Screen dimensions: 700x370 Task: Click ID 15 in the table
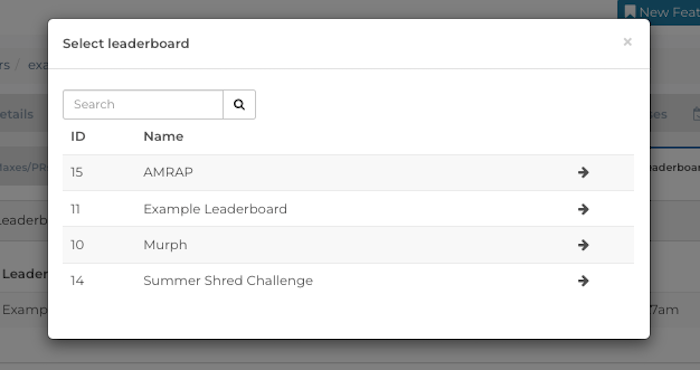(77, 172)
